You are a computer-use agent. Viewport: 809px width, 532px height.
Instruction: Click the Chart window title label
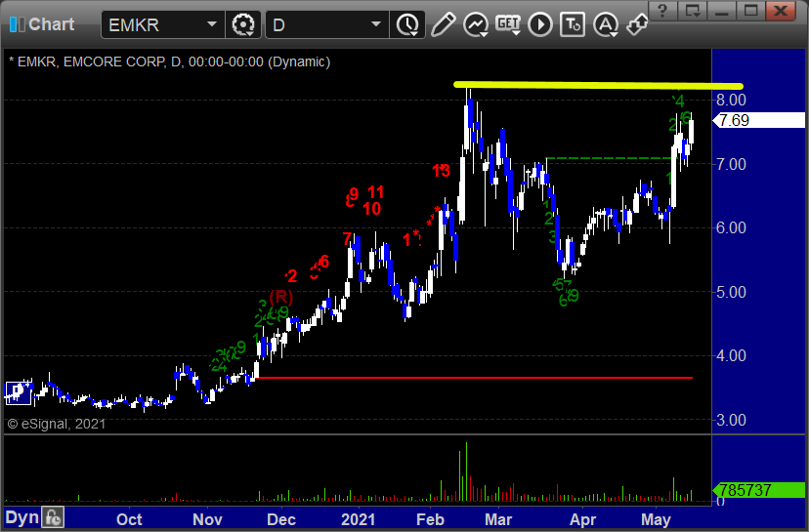pos(51,24)
